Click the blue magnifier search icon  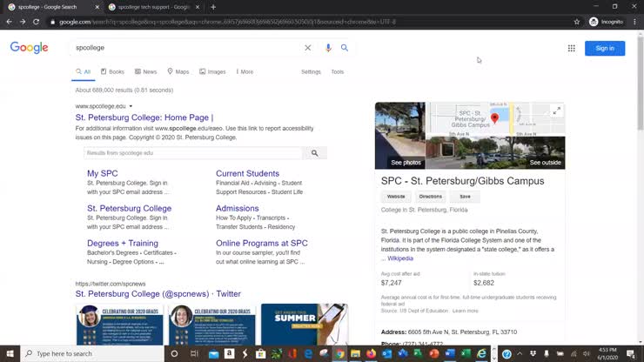pos(345,48)
